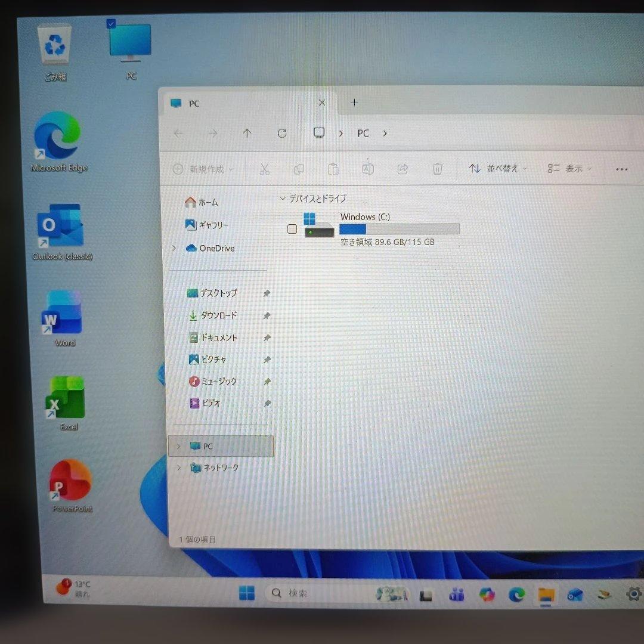This screenshot has height=644, width=644.
Task: Click the Delete icon in the toolbar
Action: coord(437,169)
